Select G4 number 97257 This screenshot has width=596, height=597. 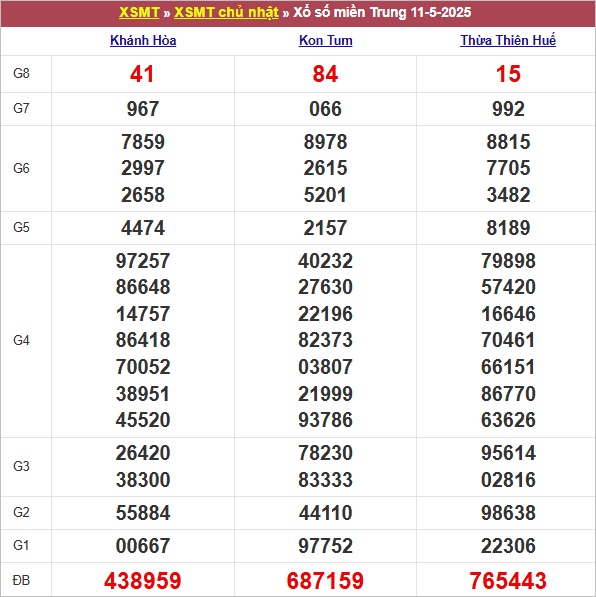click(x=143, y=261)
